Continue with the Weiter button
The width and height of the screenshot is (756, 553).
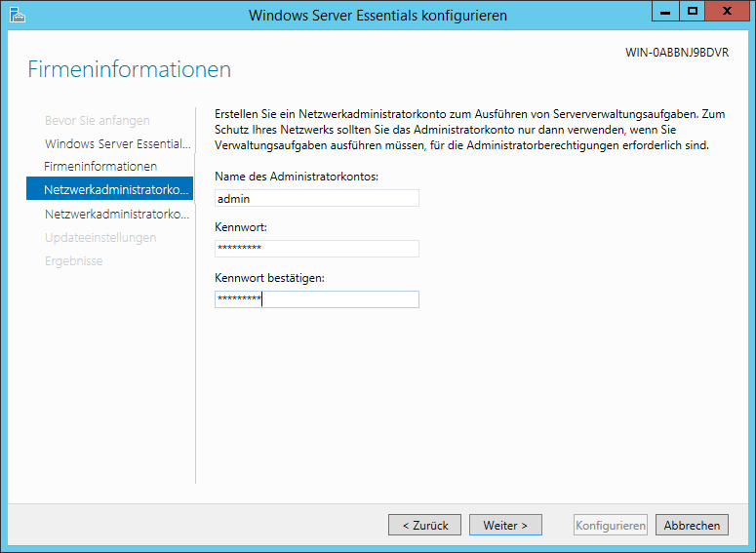(505, 525)
